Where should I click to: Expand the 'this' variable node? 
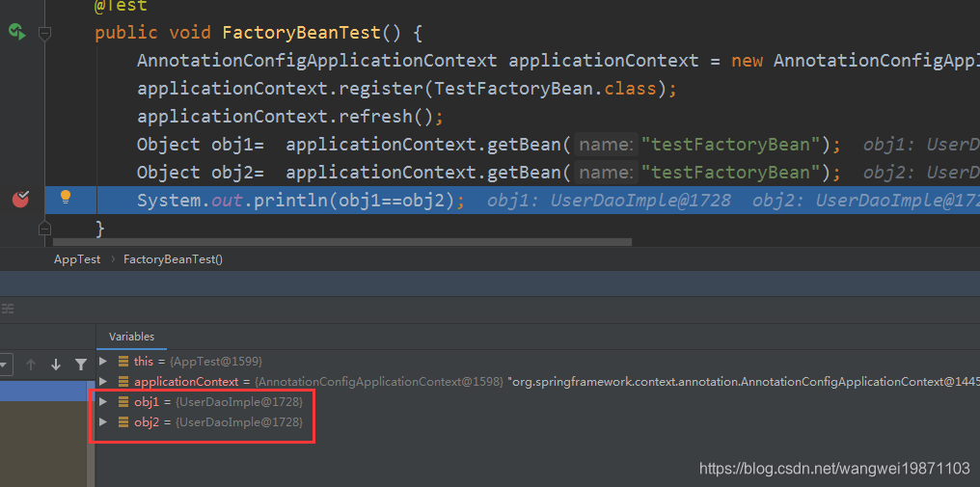(x=103, y=362)
